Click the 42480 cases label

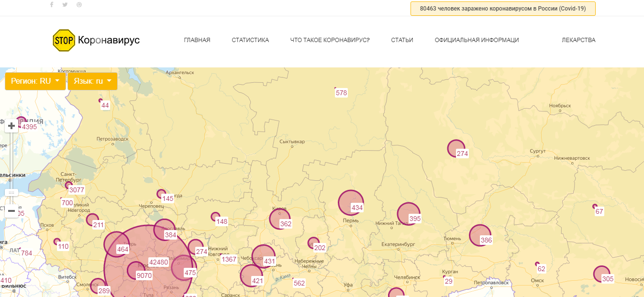pos(159,262)
